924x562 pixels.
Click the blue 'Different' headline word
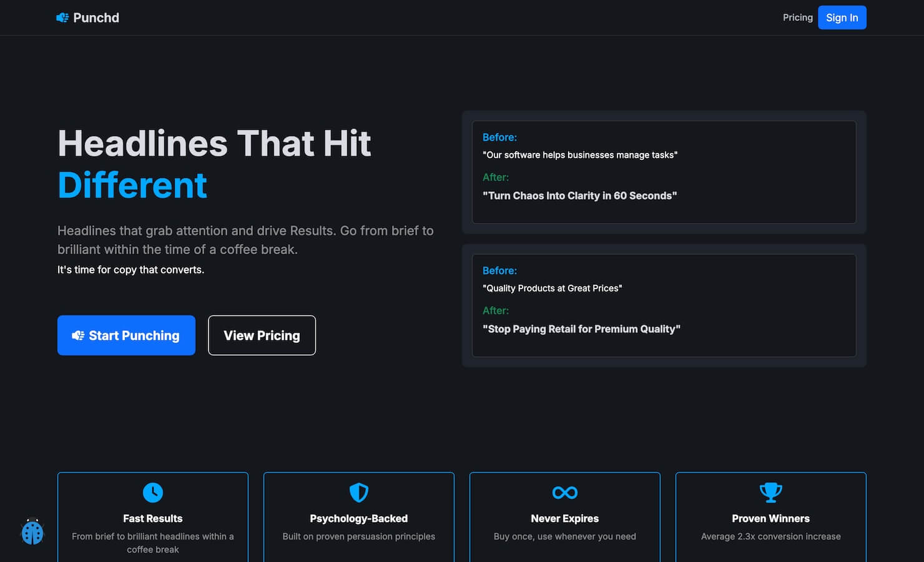coord(132,185)
